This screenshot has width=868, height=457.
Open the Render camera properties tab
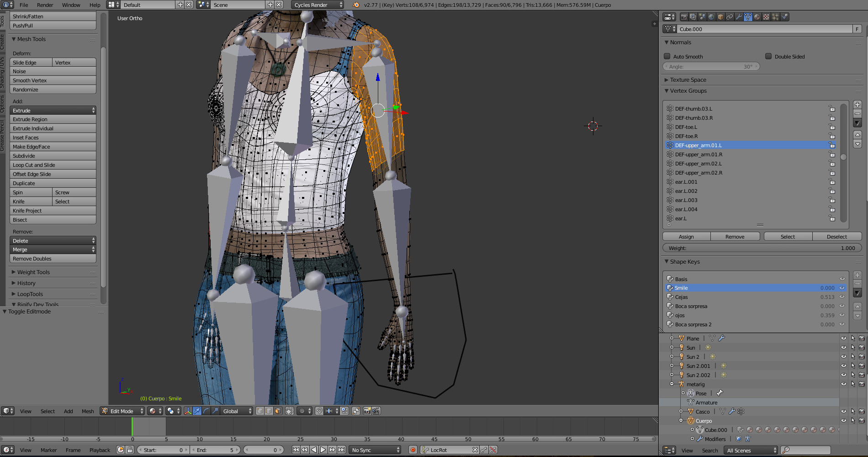pos(684,17)
